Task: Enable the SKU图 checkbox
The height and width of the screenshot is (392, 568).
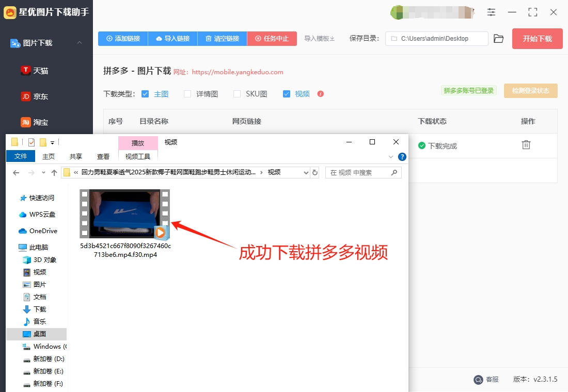Action: [x=237, y=94]
